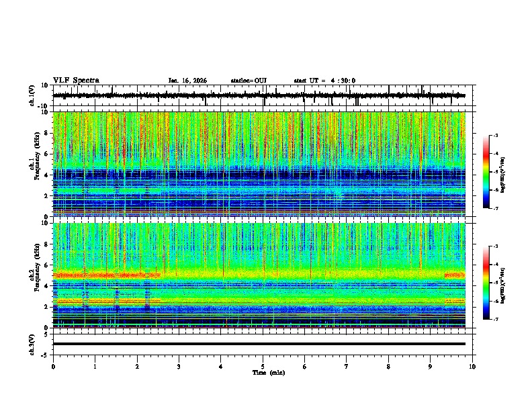Click the ch.2 spectrogram "4" kHz tick label
This screenshot has height=411, width=532.
click(x=47, y=286)
